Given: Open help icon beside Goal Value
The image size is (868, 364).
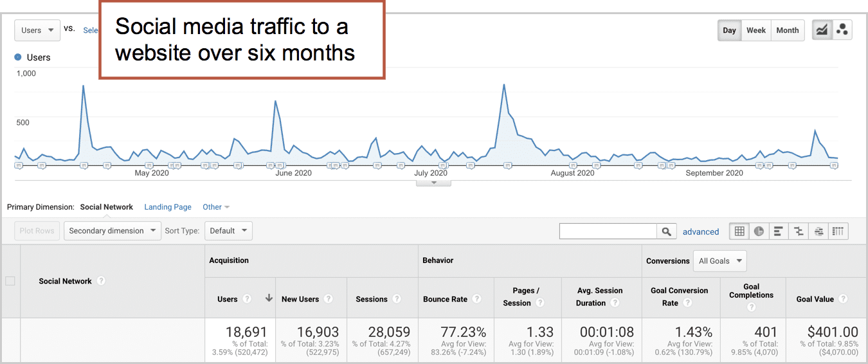Looking at the screenshot, I should 843,299.
